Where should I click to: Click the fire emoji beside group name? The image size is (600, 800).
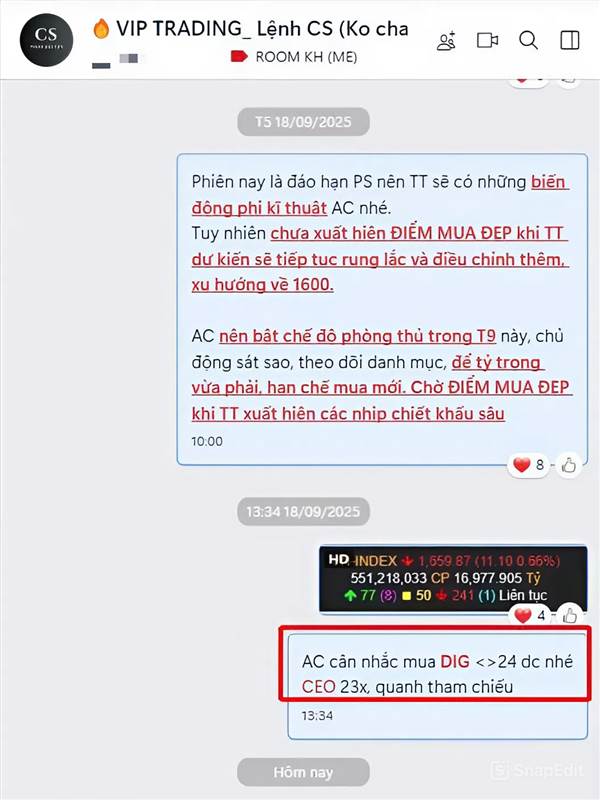(101, 29)
